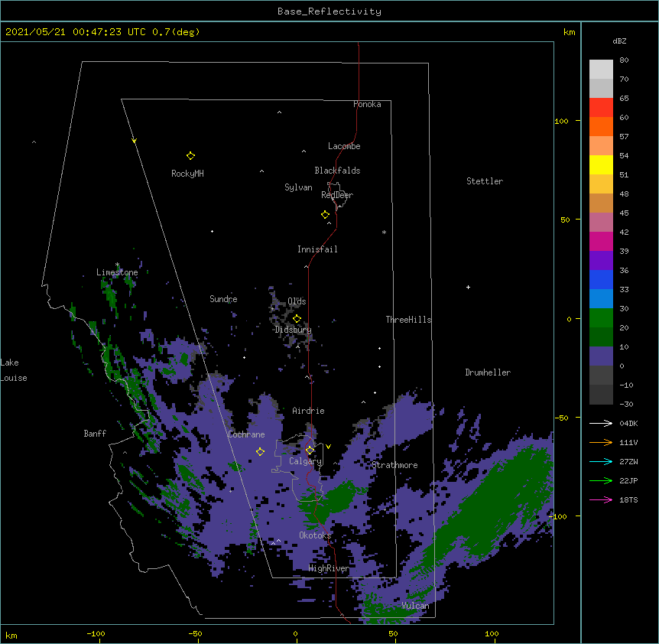Click the Drumheller label
Screen dimensions: 659x644
point(488,372)
